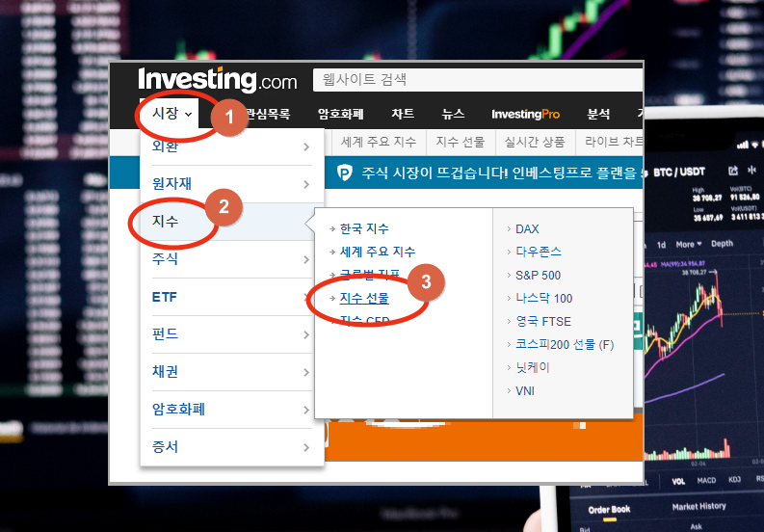Select the 지수 선물 sub-navigation tab
Image resolution: width=764 pixels, height=532 pixels.
click(x=460, y=142)
